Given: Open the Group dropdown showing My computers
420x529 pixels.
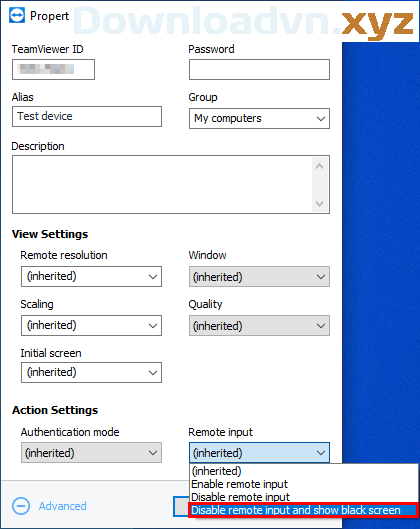Looking at the screenshot, I should (x=259, y=118).
